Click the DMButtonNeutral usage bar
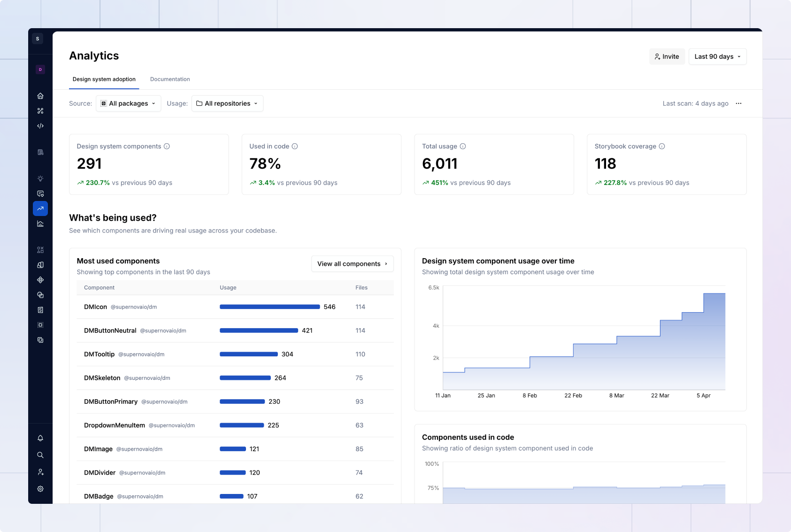The width and height of the screenshot is (791, 532). (x=259, y=331)
